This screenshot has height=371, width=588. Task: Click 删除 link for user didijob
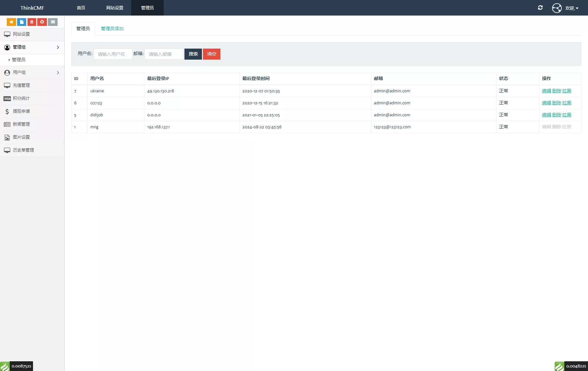(556, 115)
